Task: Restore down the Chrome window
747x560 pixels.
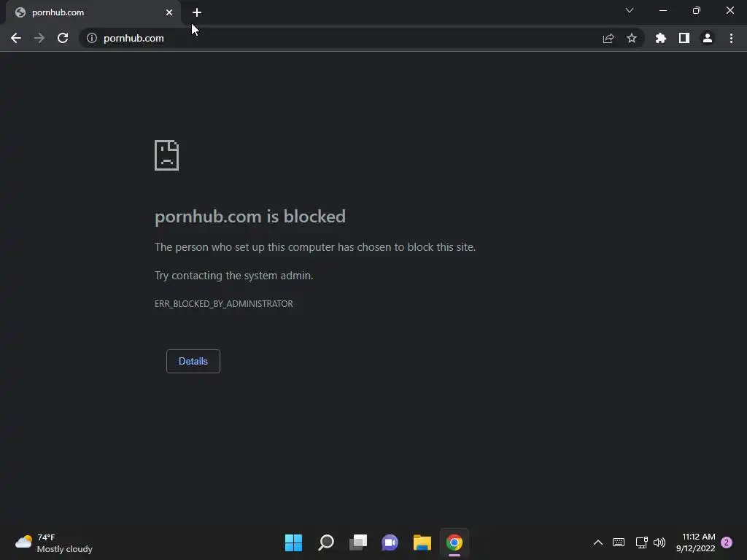Action: click(x=697, y=10)
